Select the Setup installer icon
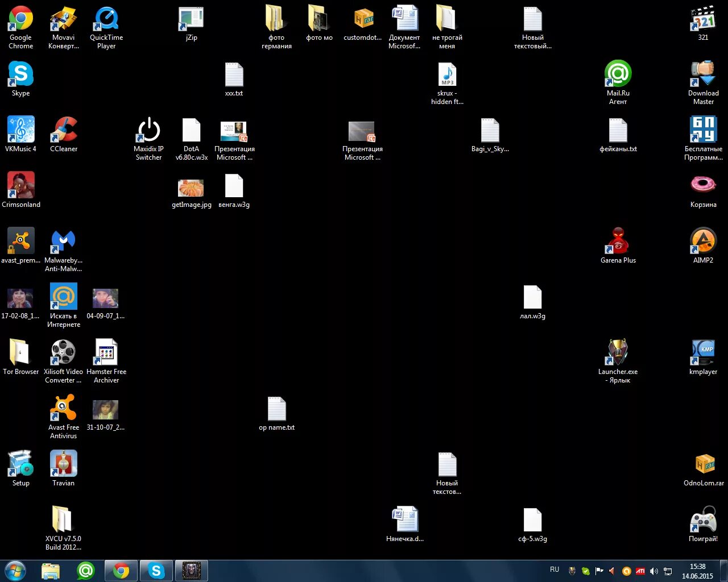This screenshot has height=582, width=728. pyautogui.click(x=21, y=468)
